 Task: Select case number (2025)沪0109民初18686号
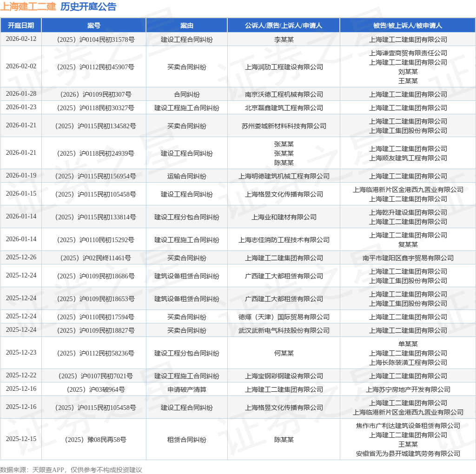coord(96,276)
